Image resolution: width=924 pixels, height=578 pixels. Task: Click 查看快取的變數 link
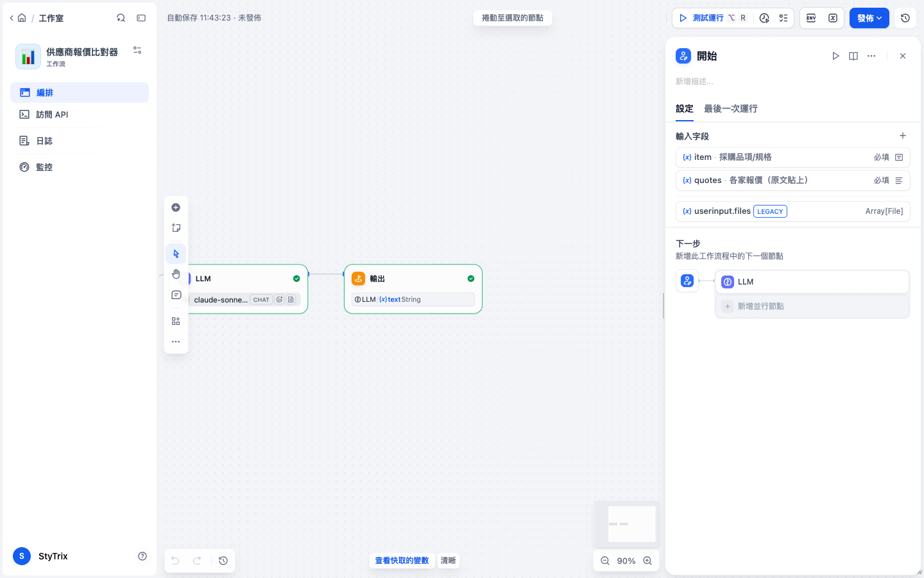click(402, 561)
